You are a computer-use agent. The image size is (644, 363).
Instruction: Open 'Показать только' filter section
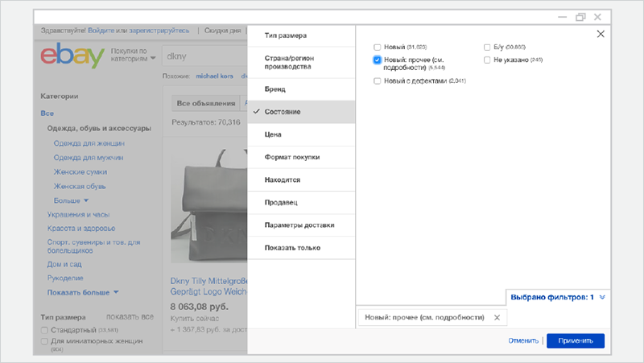click(301, 248)
